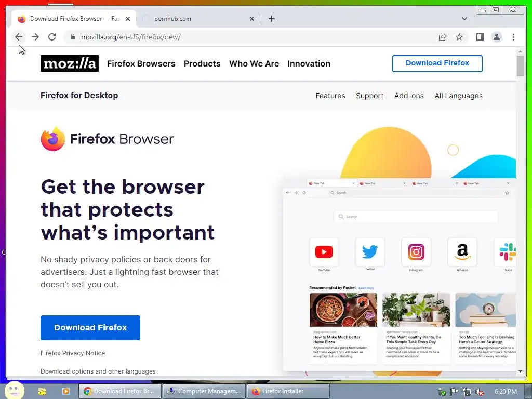The width and height of the screenshot is (532, 399).
Task: Click the YouTube tile in the preview
Action: tap(324, 252)
